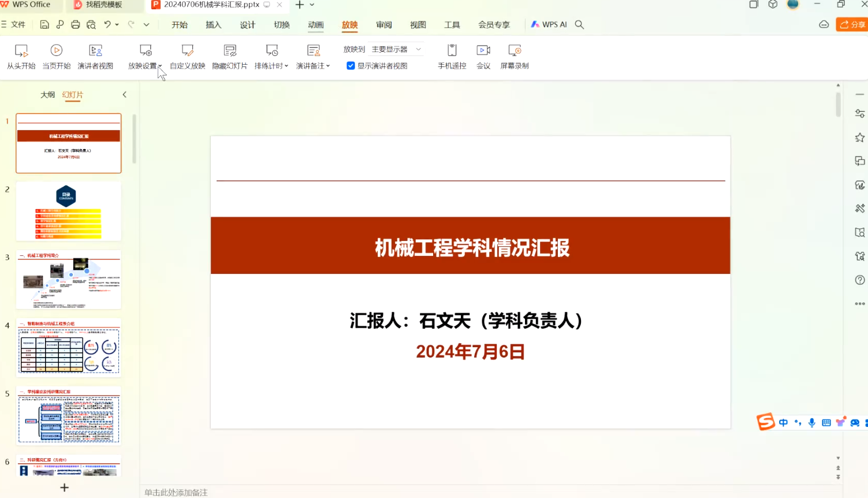Open presenter view (演讲者视图)
The height and width of the screenshot is (498, 868).
click(x=95, y=57)
